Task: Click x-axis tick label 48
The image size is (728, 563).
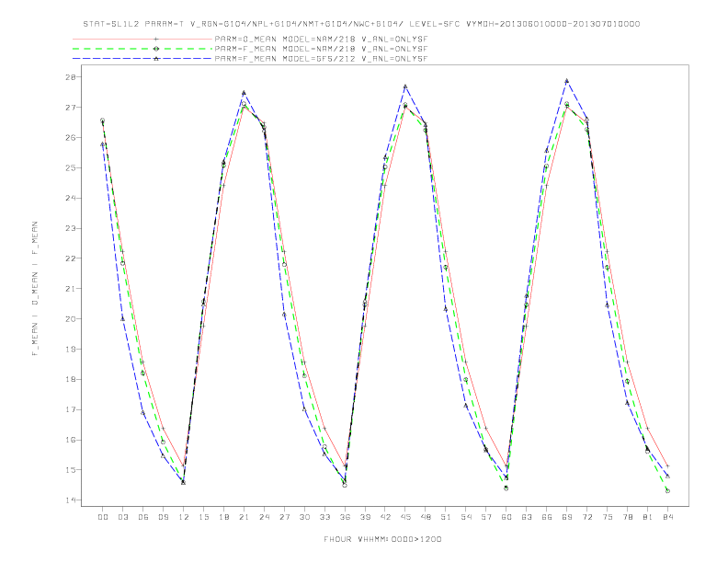Action: click(426, 517)
